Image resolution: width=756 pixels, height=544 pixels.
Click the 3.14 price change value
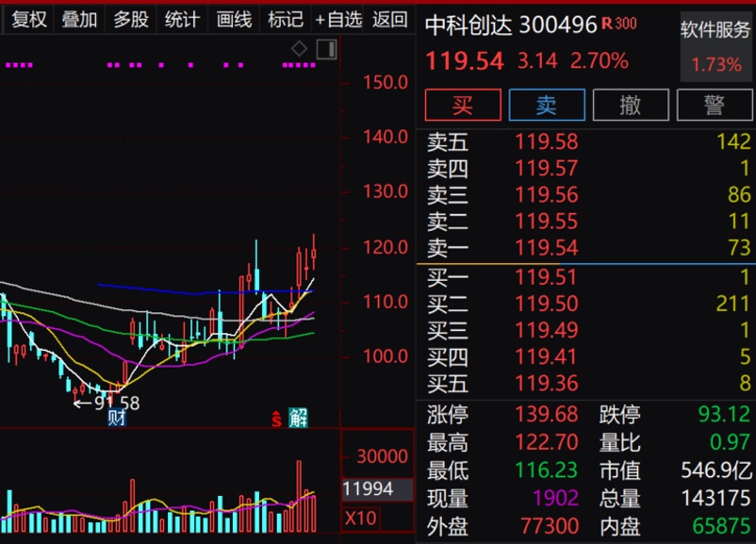(537, 61)
